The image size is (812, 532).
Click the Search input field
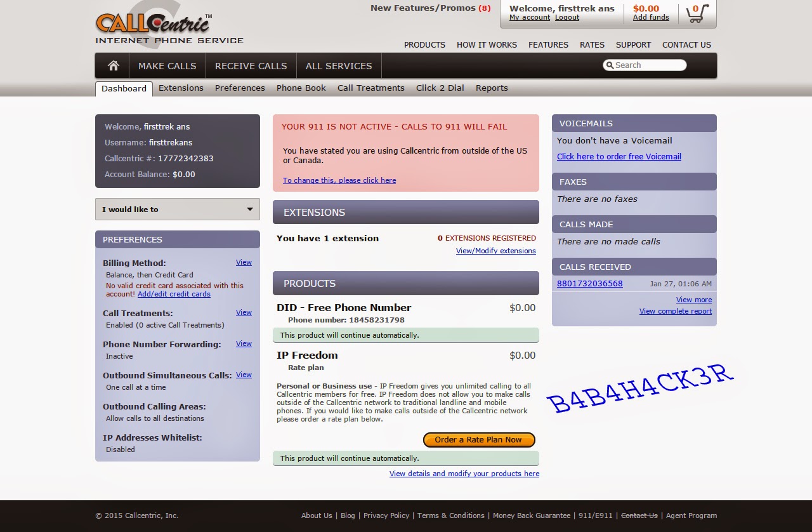(645, 65)
